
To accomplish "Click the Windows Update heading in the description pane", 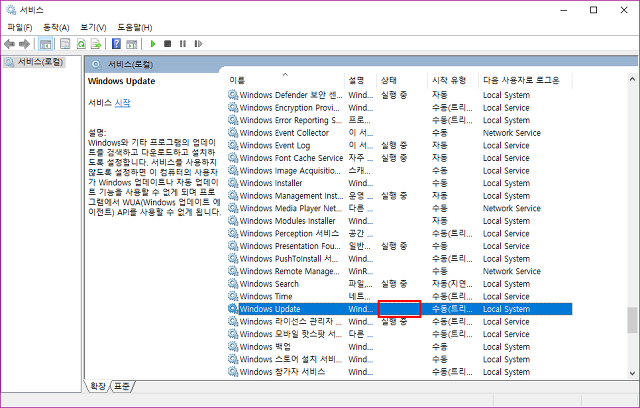I will pyautogui.click(x=122, y=81).
